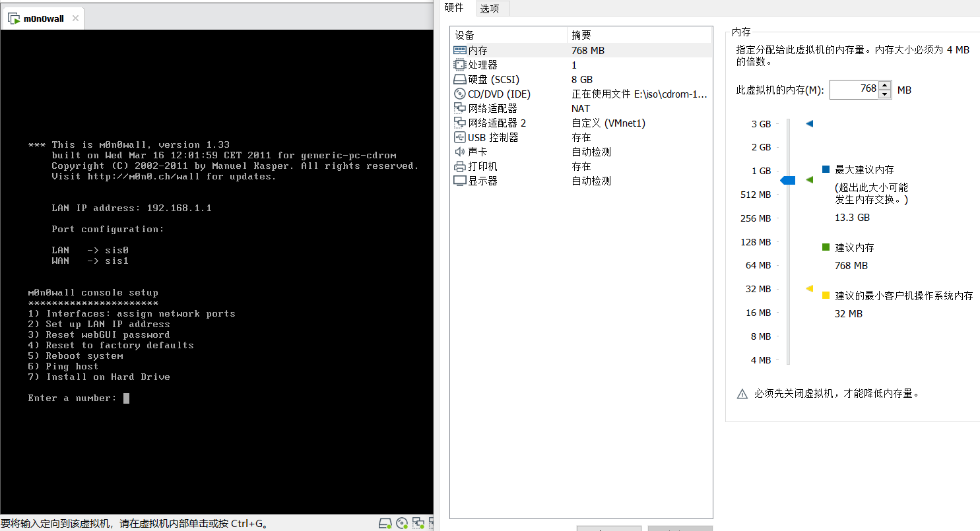Click the console's Enter a number prompt

(x=72, y=398)
